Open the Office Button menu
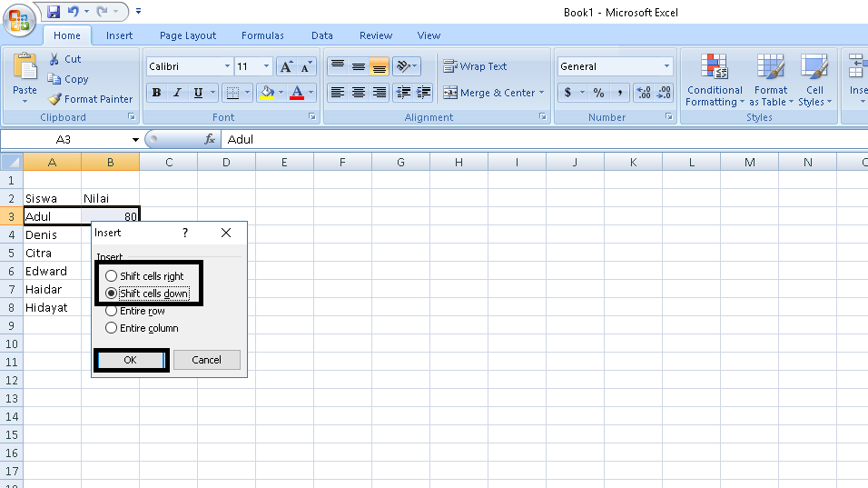The width and height of the screenshot is (868, 488). (19, 20)
